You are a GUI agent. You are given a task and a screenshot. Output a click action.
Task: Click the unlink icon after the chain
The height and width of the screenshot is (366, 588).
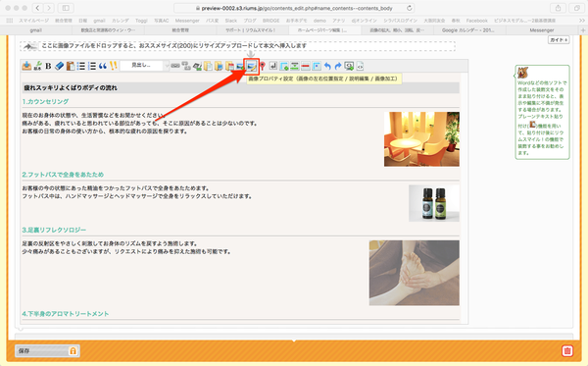click(x=186, y=66)
